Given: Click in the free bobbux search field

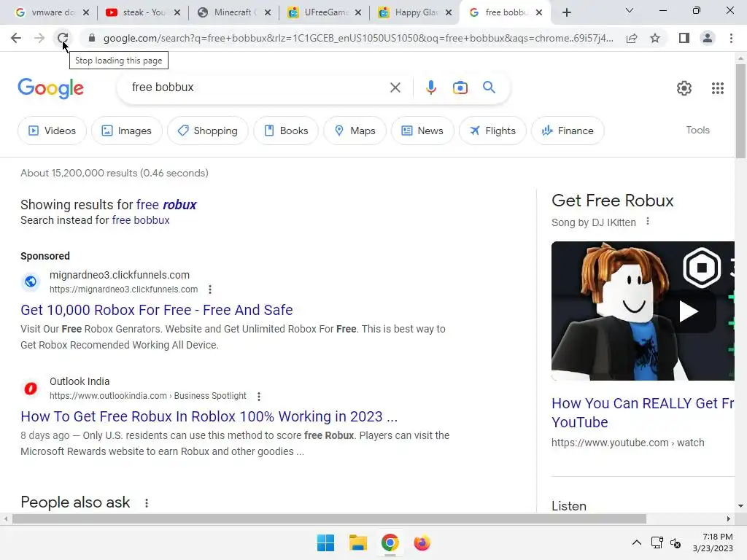Looking at the screenshot, I should (258, 87).
